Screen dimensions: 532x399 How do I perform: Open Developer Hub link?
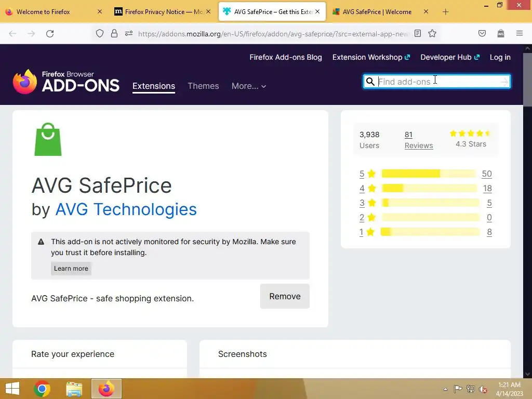point(450,57)
